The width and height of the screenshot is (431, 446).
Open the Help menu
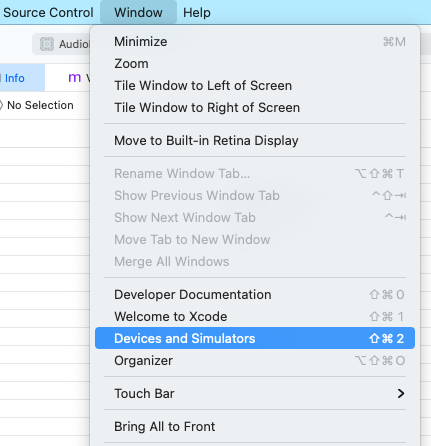(197, 12)
